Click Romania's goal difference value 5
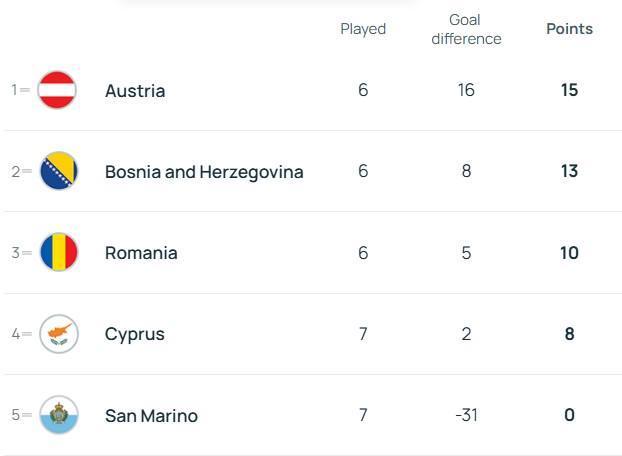 (x=466, y=253)
